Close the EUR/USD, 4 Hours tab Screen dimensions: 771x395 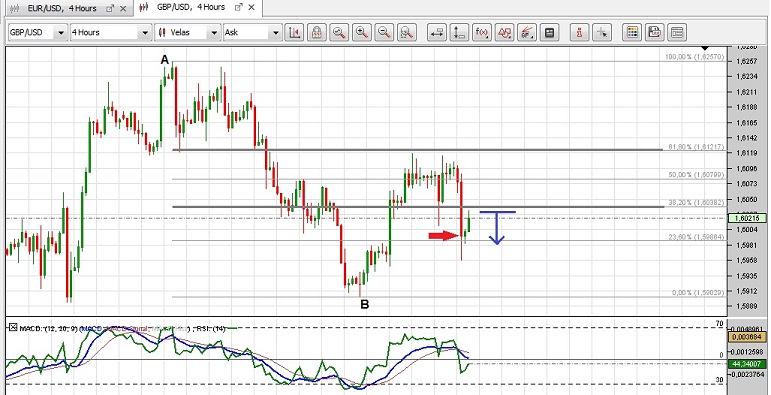coord(123,8)
